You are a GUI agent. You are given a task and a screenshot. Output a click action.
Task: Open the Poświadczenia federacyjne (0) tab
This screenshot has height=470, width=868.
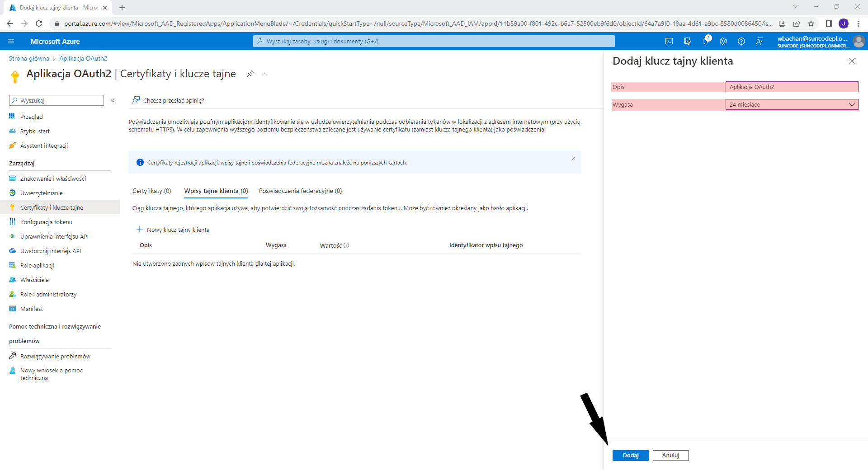[301, 191]
